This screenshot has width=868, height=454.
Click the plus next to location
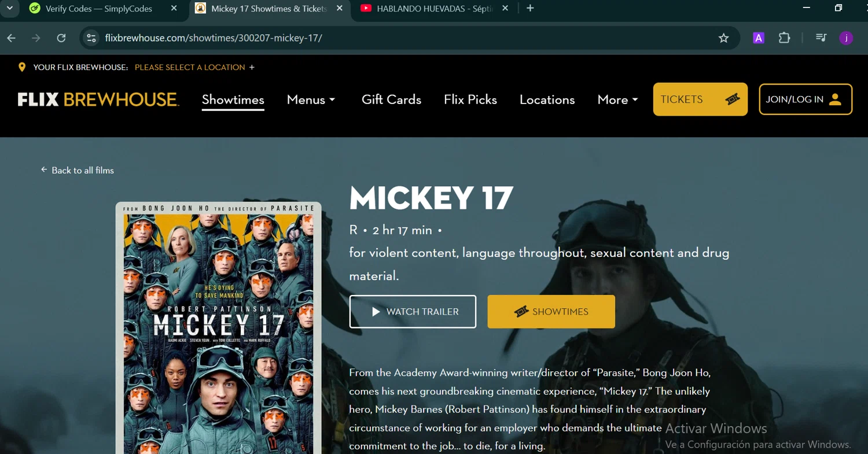252,67
